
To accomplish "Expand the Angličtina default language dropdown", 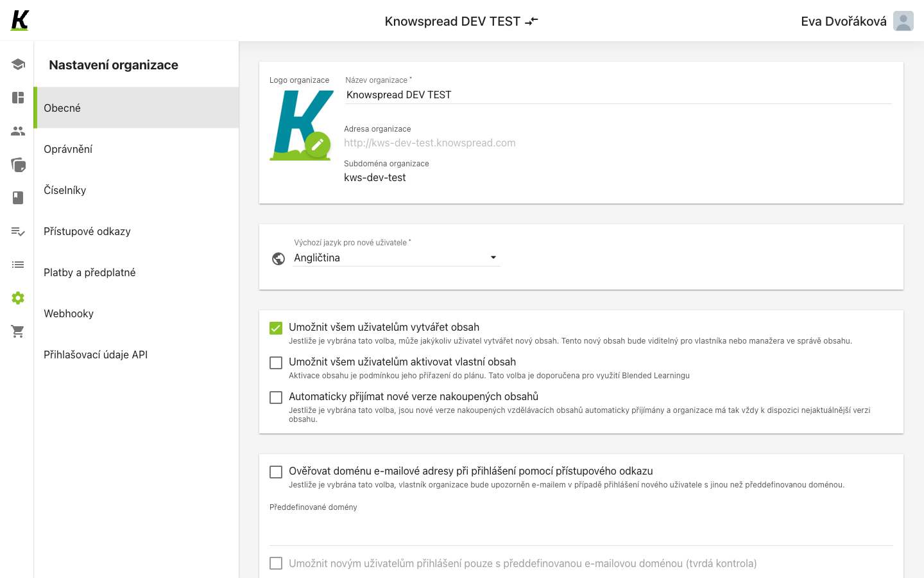I will [397, 258].
